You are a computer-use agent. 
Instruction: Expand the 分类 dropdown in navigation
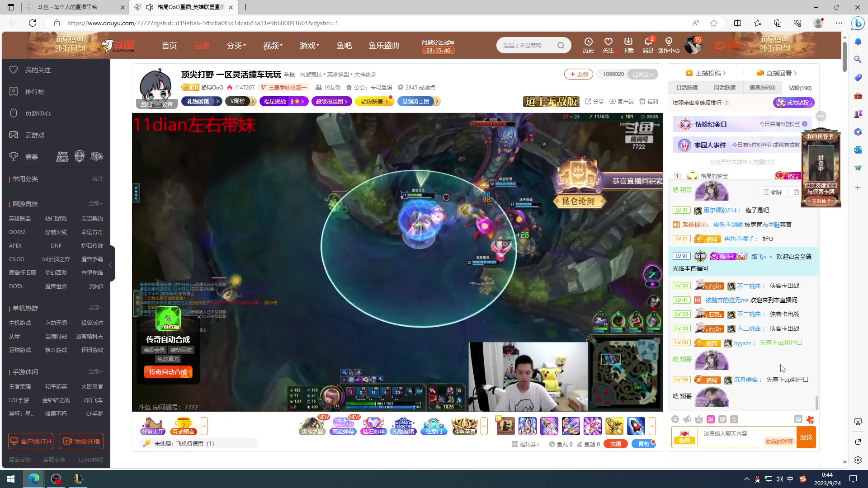point(236,46)
